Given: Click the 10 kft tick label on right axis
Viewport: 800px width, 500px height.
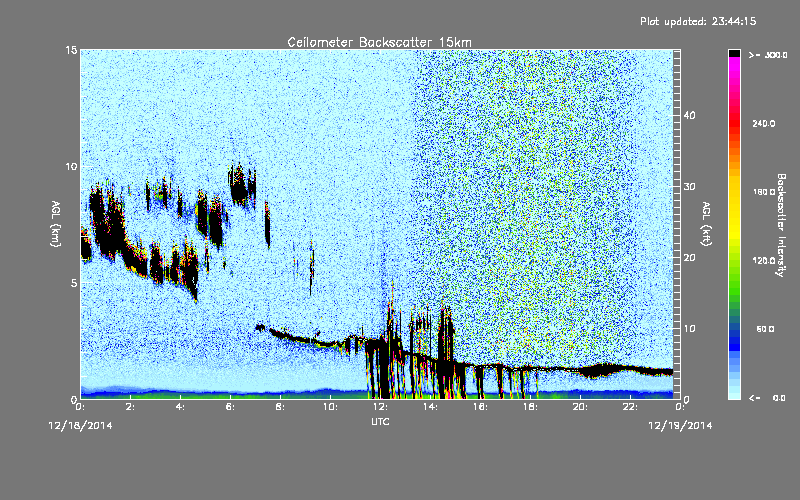Looking at the screenshot, I should [x=689, y=329].
